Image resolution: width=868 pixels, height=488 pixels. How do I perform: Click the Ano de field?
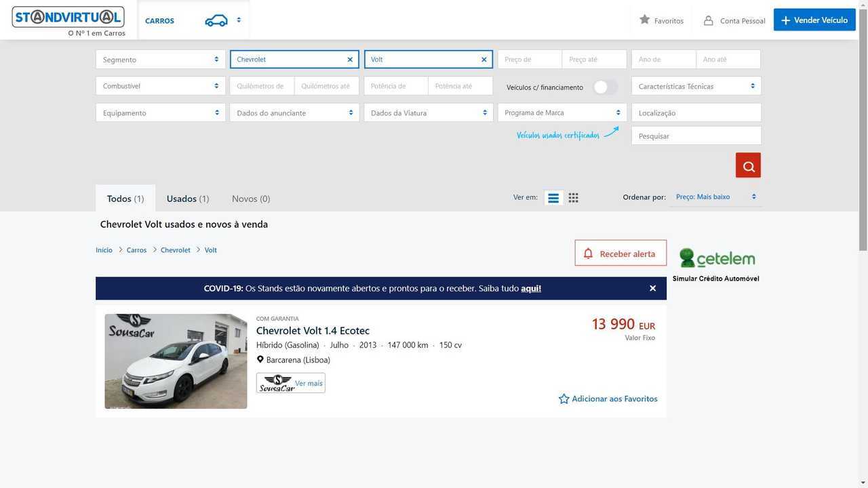[x=664, y=60]
